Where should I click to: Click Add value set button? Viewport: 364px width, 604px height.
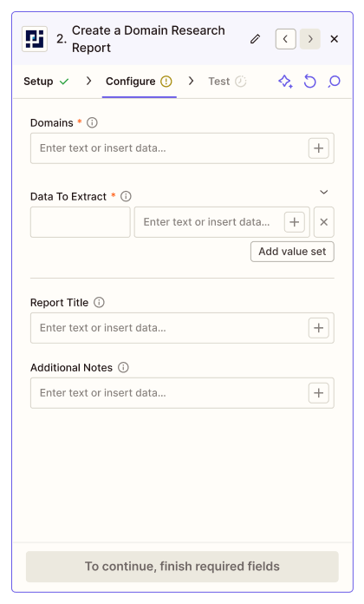click(x=292, y=252)
